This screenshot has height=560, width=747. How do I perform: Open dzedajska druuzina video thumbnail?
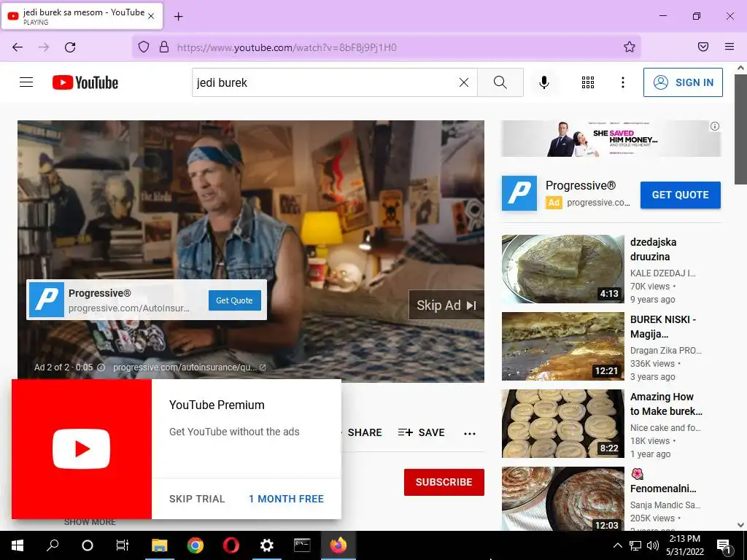562,268
